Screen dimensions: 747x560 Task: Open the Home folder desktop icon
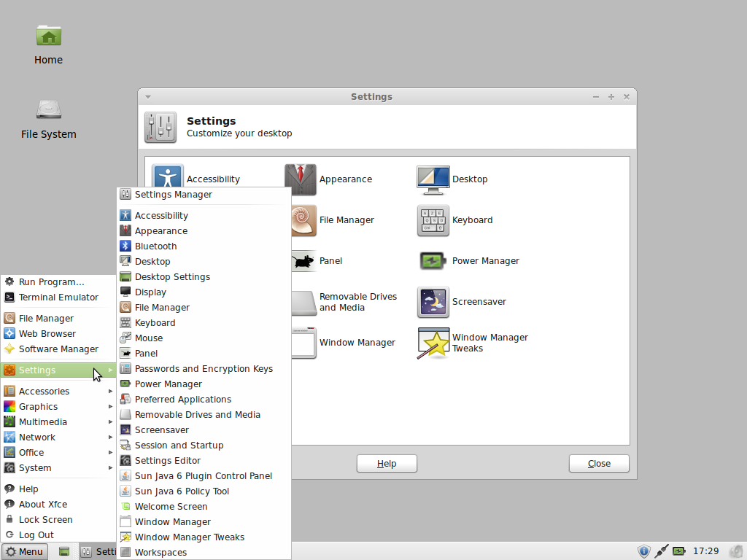tap(49, 36)
